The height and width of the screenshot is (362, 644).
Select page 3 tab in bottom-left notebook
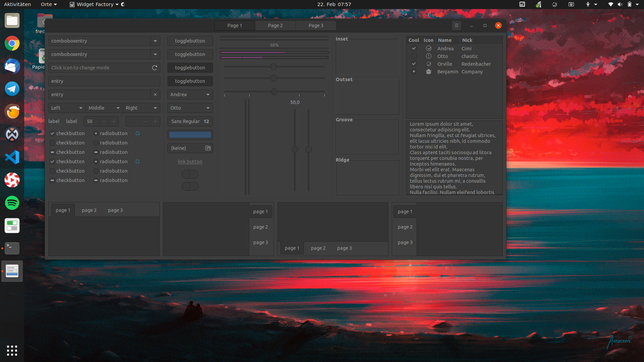pos(115,210)
